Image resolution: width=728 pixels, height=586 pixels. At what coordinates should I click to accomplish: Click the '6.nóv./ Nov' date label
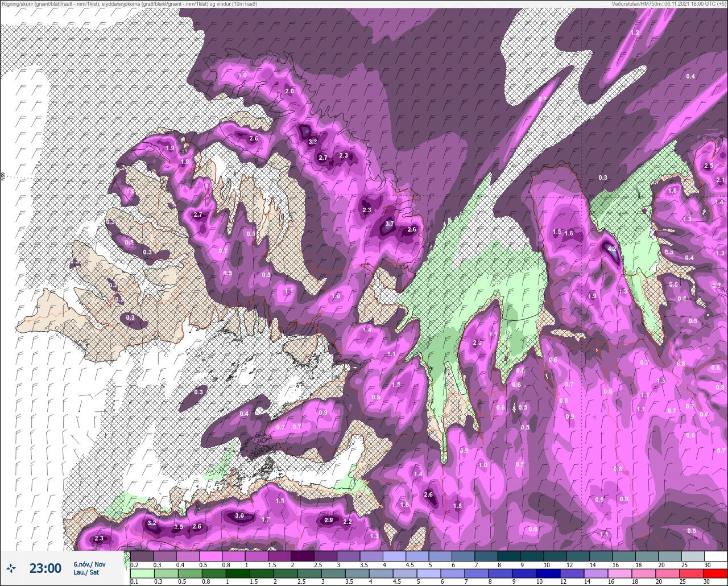tap(89, 564)
